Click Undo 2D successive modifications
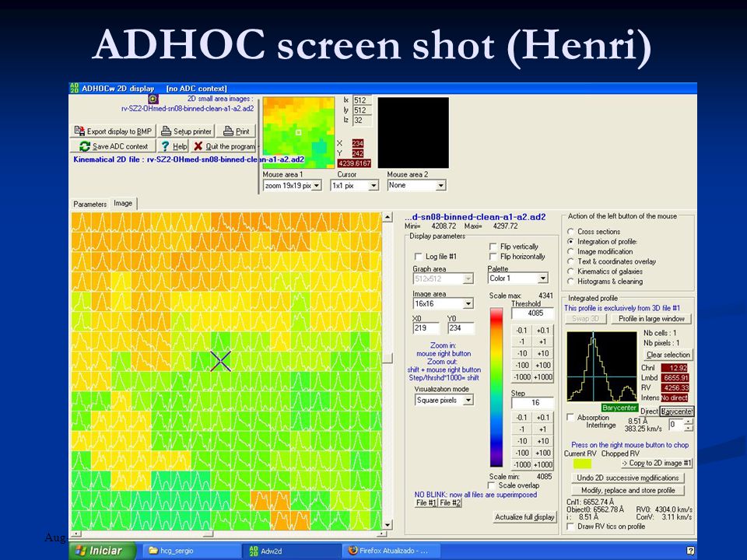The height and width of the screenshot is (560, 747). tap(627, 478)
